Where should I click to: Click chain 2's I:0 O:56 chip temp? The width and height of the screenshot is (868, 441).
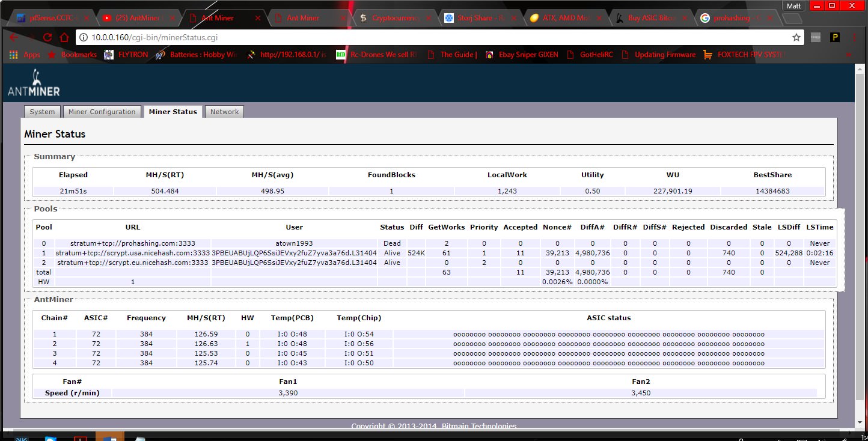point(359,344)
